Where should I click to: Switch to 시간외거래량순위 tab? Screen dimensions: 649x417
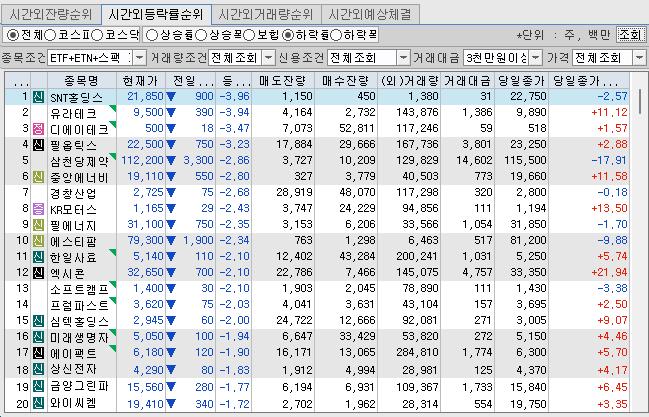(266, 15)
